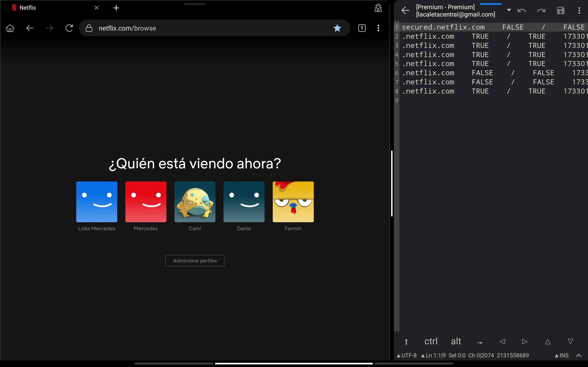The image size is (588, 367).
Task: Toggle bookmark star in address bar
Action: click(x=337, y=28)
